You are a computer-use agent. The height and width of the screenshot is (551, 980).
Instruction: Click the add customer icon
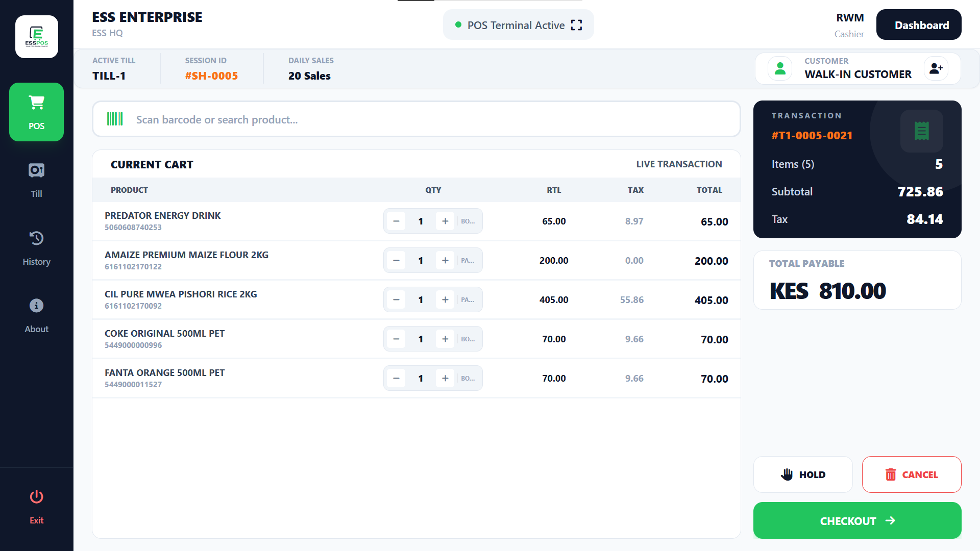pos(936,68)
